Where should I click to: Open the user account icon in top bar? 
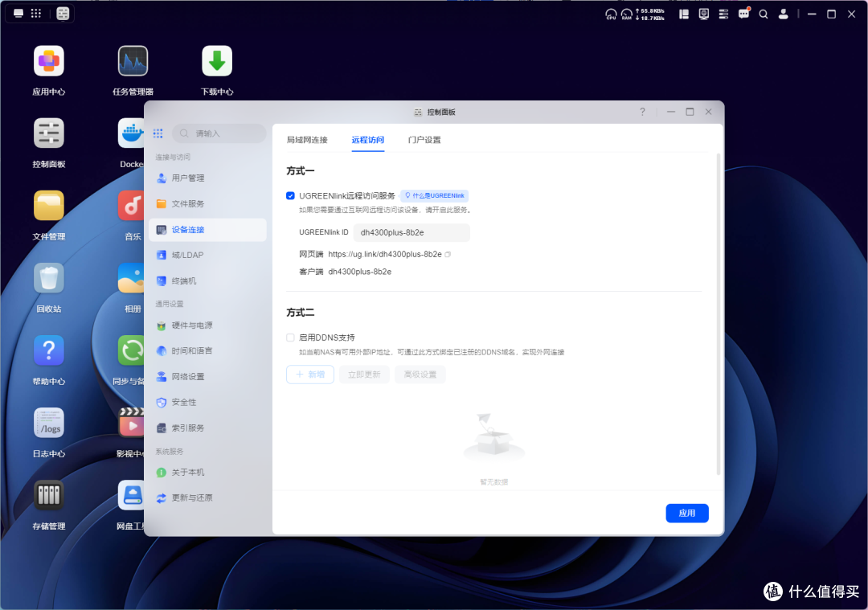click(784, 14)
